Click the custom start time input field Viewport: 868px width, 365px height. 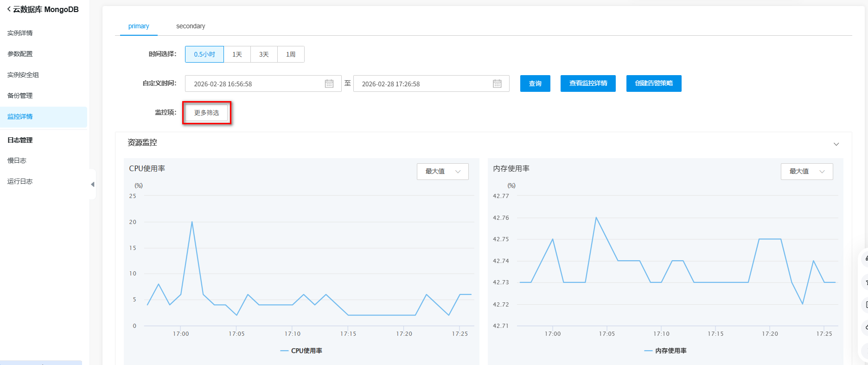[x=255, y=83]
